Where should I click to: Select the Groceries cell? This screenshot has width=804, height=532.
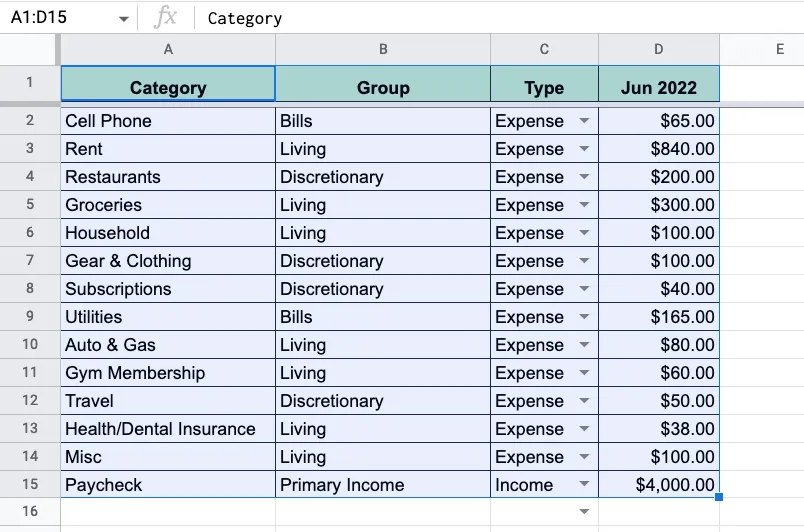pos(168,204)
